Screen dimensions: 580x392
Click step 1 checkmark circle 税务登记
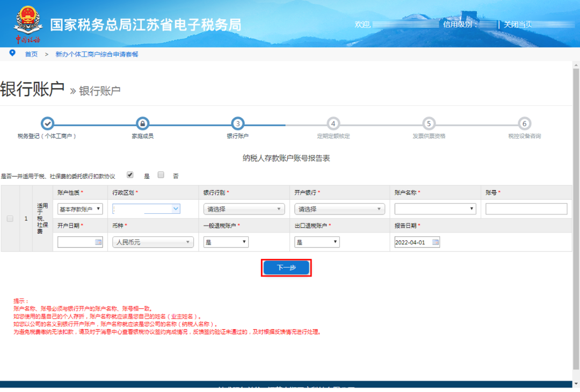tap(47, 124)
